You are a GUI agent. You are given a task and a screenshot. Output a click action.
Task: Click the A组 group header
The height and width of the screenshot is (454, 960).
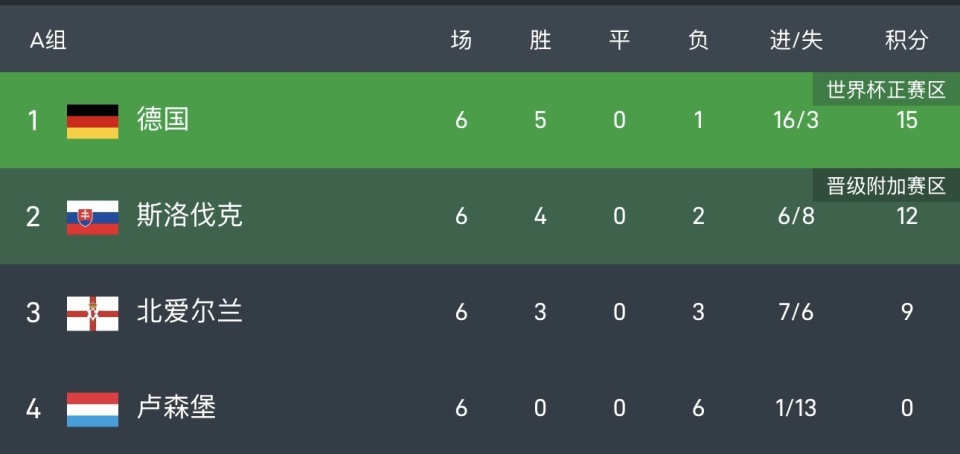[x=48, y=41]
